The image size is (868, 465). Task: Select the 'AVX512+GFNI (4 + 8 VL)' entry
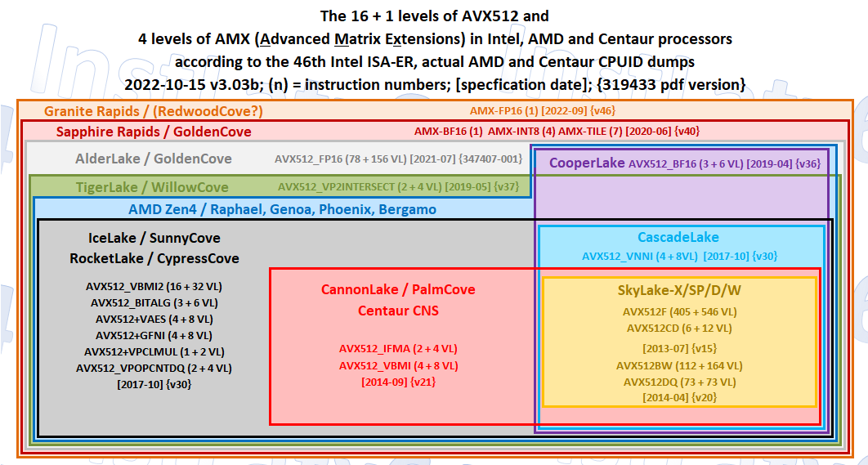[x=154, y=335]
